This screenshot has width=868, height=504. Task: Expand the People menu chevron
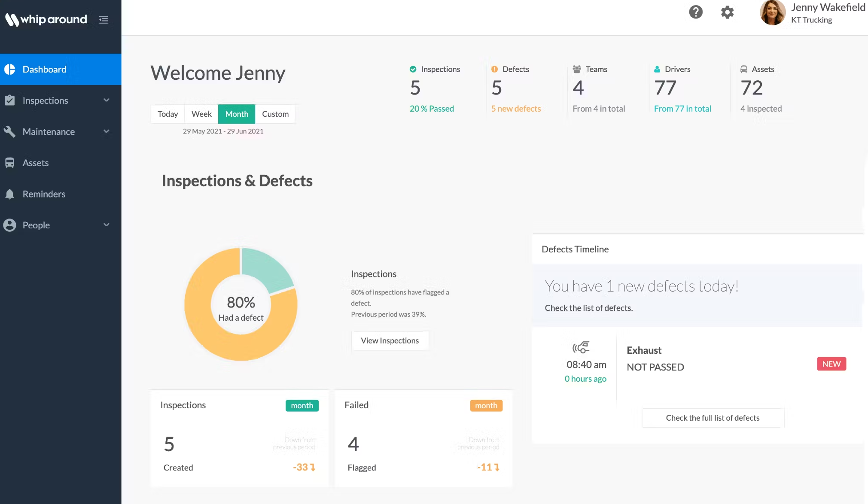[x=107, y=225]
